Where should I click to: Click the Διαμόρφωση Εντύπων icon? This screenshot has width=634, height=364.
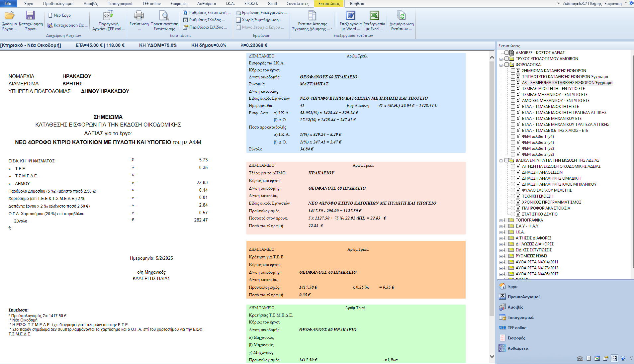[x=401, y=16]
